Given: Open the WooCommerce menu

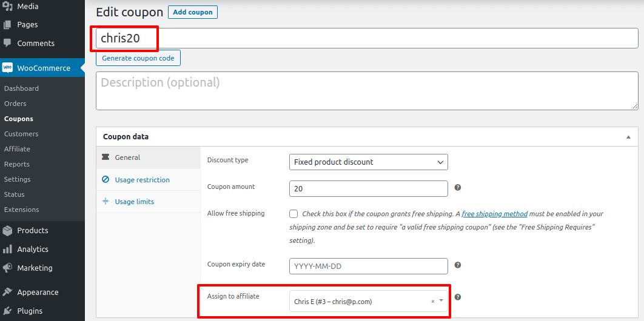Looking at the screenshot, I should click(x=42, y=68).
